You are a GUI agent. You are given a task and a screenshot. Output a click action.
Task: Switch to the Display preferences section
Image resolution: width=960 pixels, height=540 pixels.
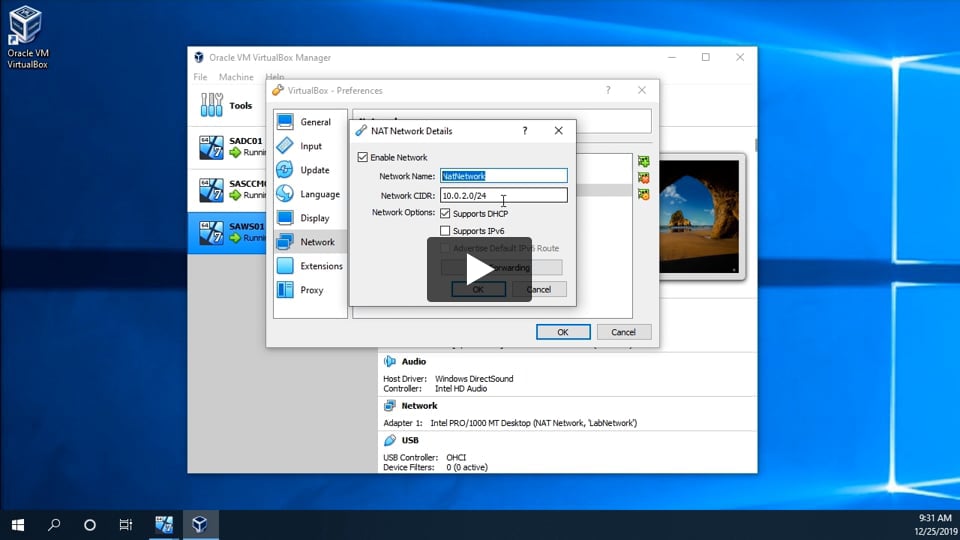click(x=310, y=218)
